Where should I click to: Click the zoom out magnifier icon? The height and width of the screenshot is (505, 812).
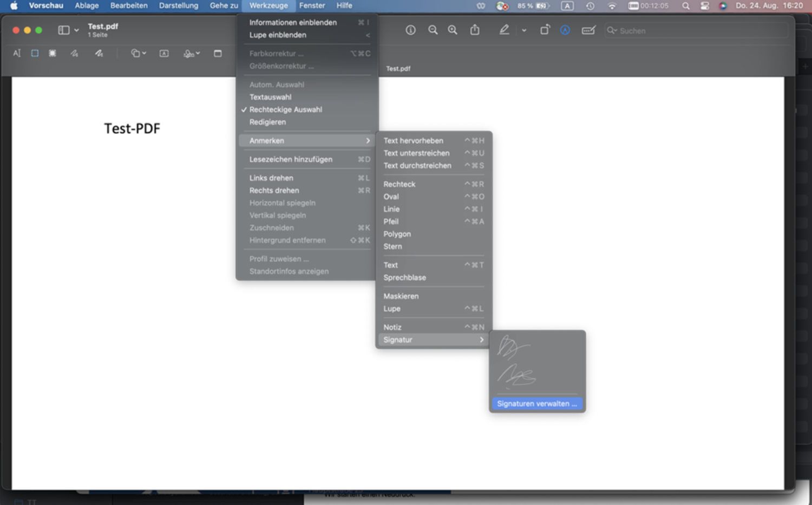pos(433,30)
